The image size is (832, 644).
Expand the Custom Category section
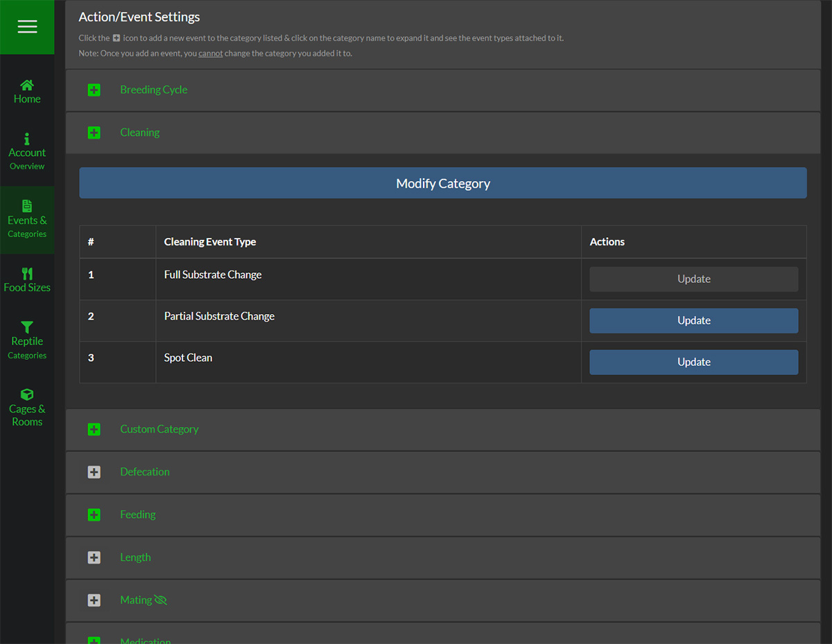pyautogui.click(x=159, y=429)
